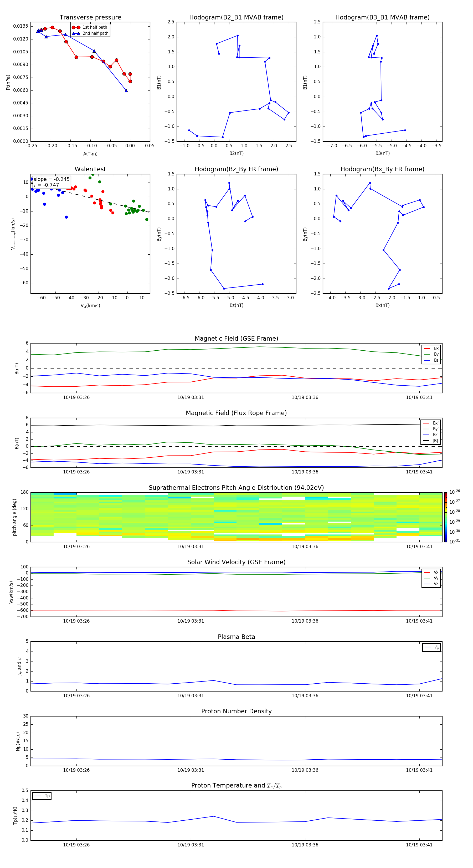Click the pitch angle colorbar scale

tap(446, 517)
